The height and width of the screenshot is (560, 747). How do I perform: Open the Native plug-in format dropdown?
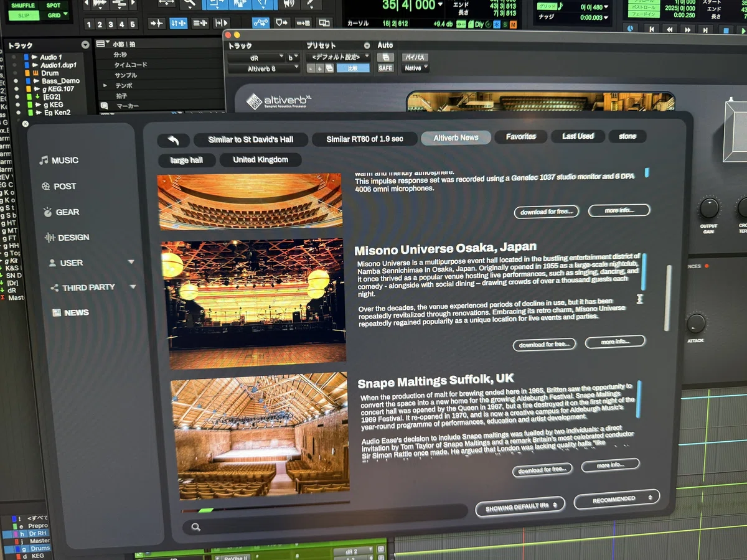(416, 68)
